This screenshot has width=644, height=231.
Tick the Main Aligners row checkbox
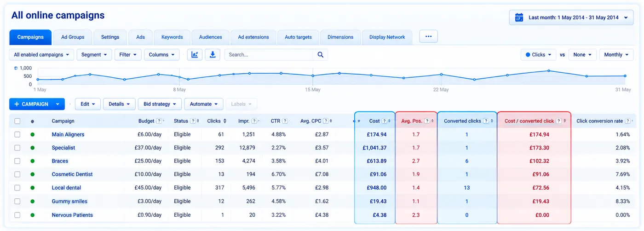pos(17,134)
